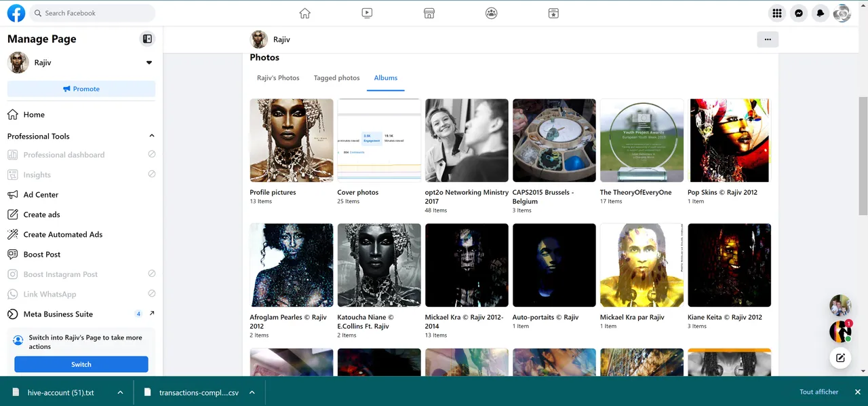Open the Cover photos album thumbnail

pos(379,141)
